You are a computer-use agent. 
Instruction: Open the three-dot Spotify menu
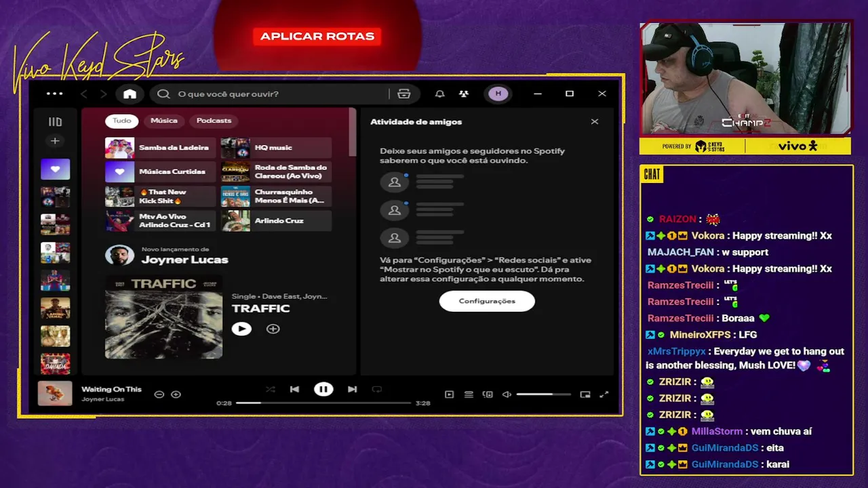click(x=54, y=94)
